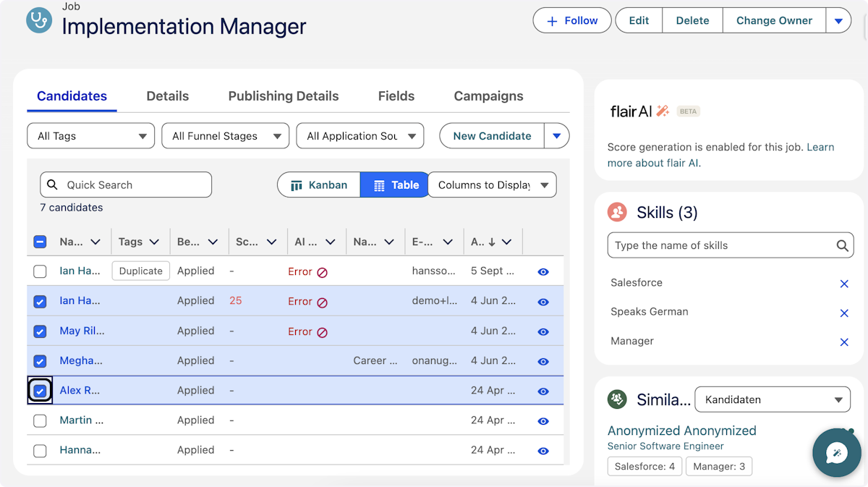Open the All Funnel Stages dropdown

coord(225,135)
